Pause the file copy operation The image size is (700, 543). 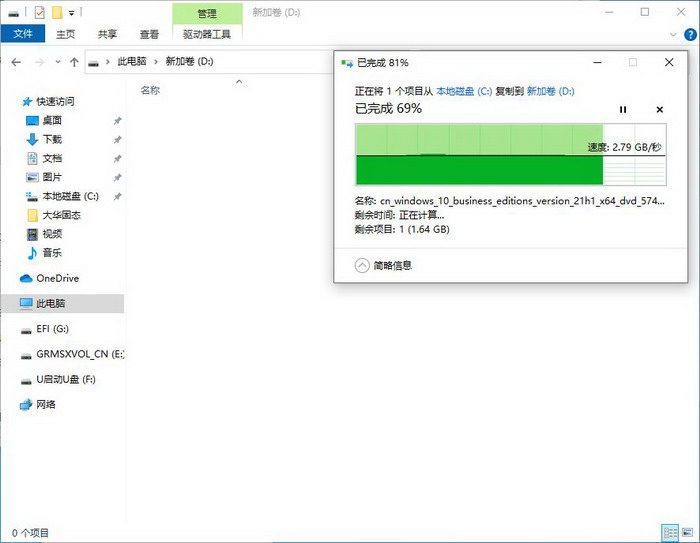[x=623, y=109]
